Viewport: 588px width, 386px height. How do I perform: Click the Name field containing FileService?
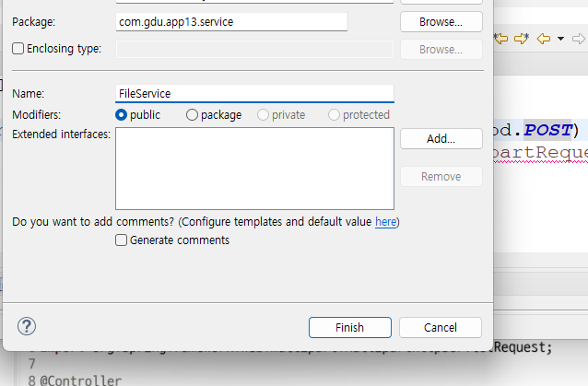click(x=254, y=93)
